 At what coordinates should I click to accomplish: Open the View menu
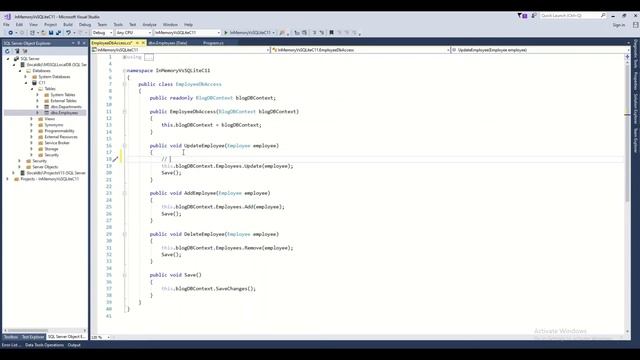(x=33, y=25)
